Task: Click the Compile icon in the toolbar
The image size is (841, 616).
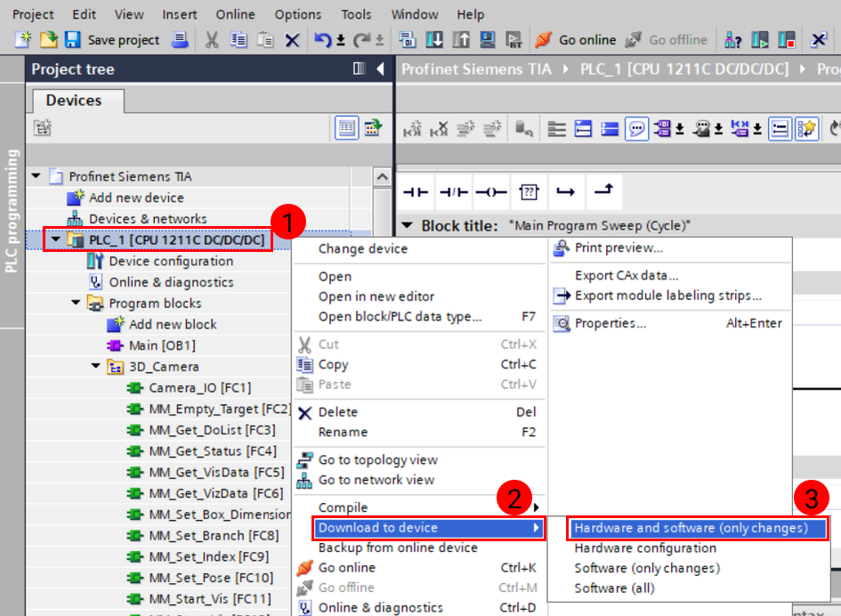Action: click(408, 40)
